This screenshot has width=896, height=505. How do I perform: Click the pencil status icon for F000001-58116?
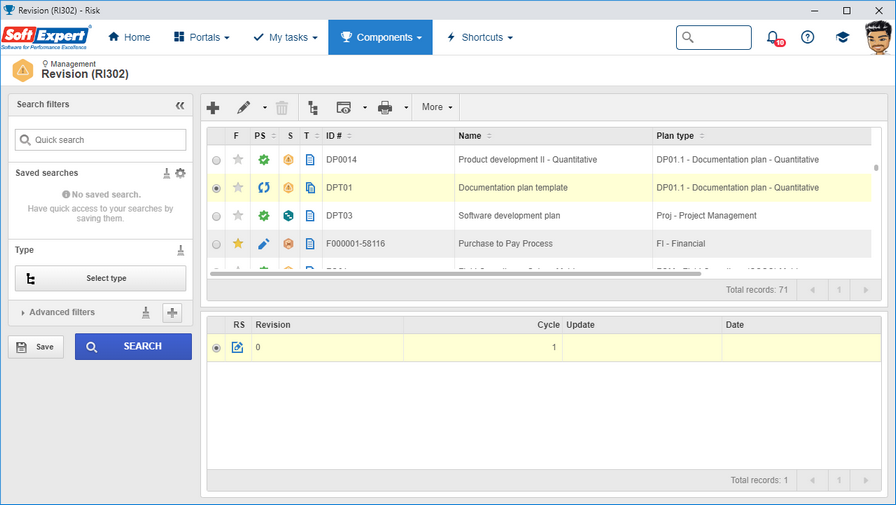[263, 243]
